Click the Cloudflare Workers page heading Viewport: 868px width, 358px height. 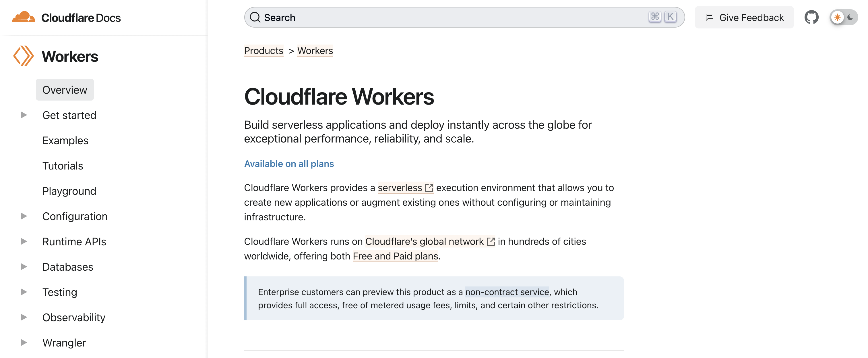(339, 97)
